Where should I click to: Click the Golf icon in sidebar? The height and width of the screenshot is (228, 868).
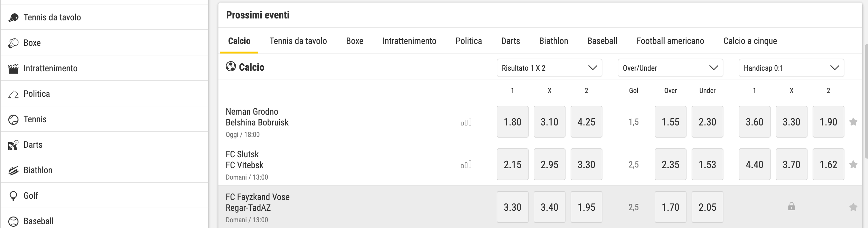click(x=13, y=196)
